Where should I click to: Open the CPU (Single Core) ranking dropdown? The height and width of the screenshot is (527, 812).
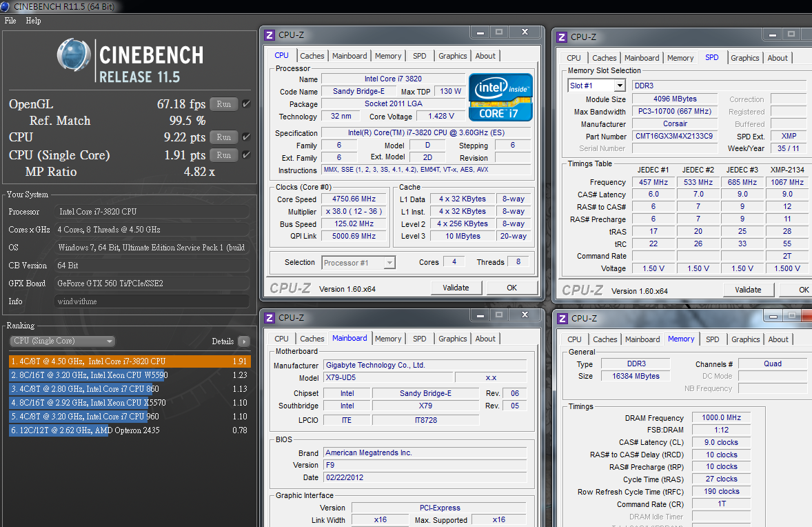62,341
